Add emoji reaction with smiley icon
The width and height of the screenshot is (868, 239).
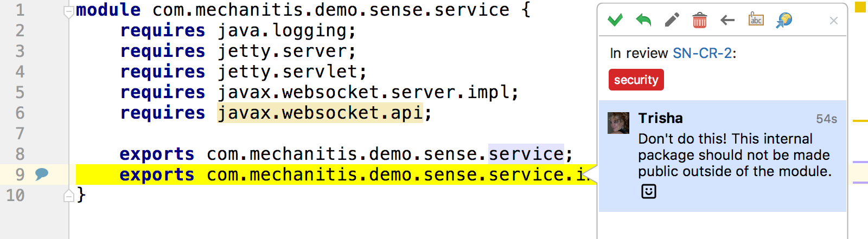(649, 191)
